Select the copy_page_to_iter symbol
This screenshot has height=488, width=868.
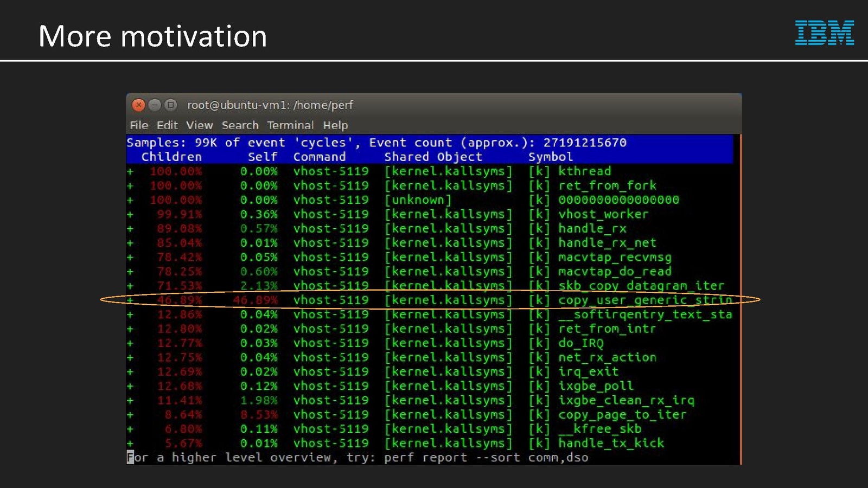click(622, 415)
